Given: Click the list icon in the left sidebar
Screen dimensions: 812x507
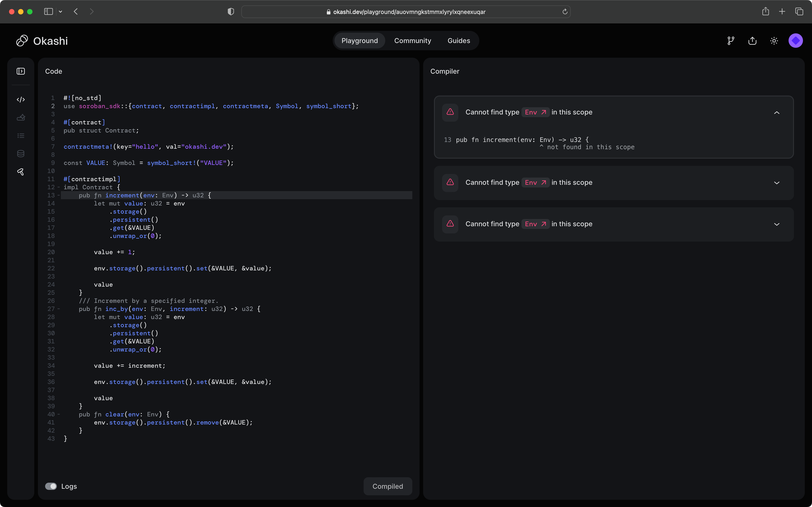Looking at the screenshot, I should 21,135.
